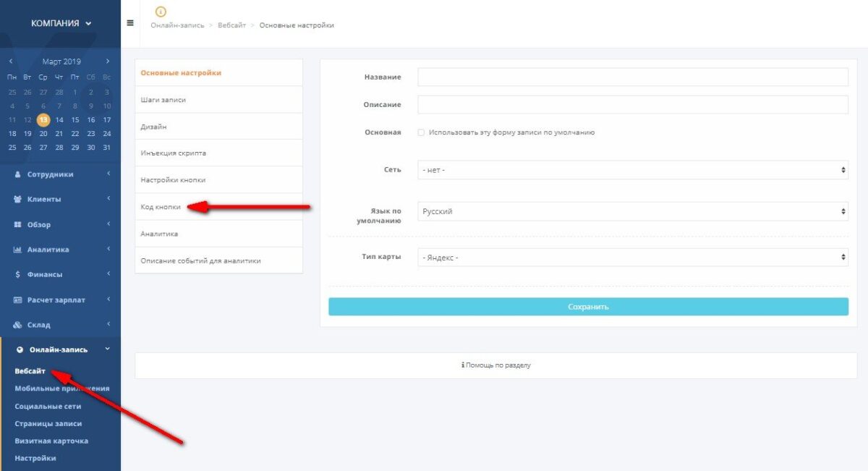Open the Тип карты dropdown
This screenshot has width=868, height=471.
[x=633, y=257]
